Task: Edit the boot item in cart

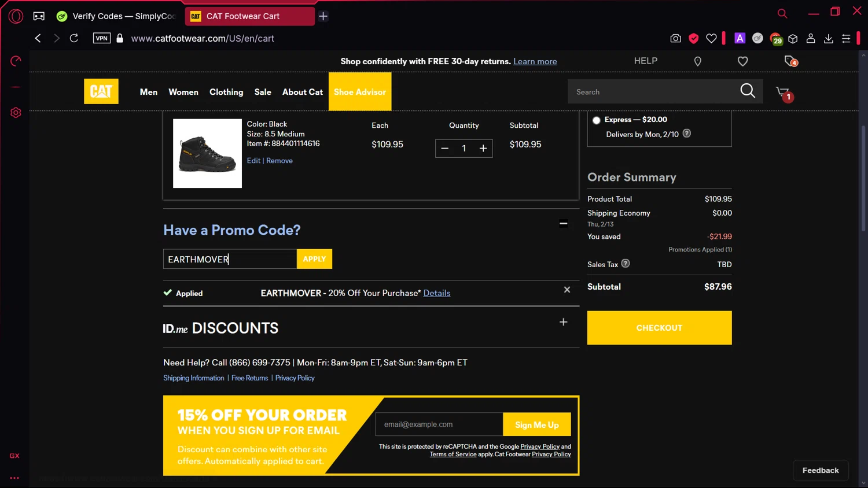Action: click(253, 161)
